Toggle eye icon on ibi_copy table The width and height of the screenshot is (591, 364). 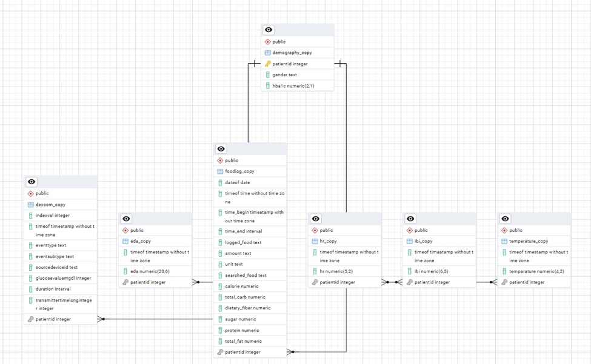click(x=410, y=219)
